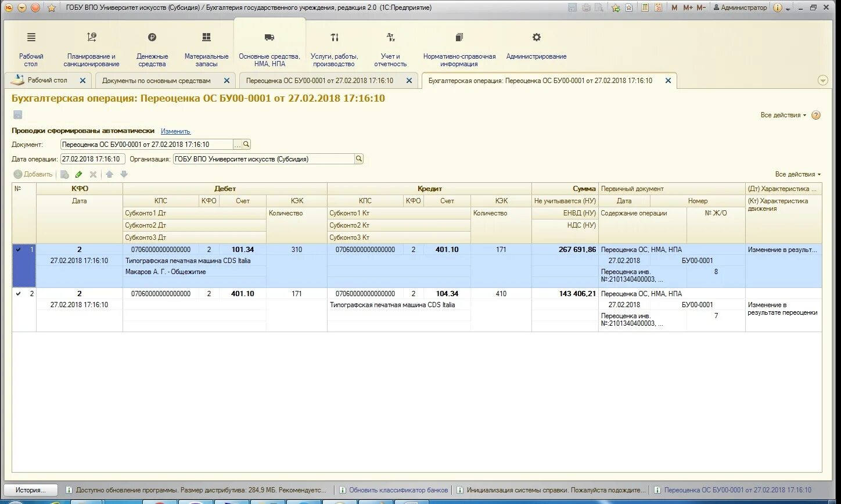
Task: Click the M memory button
Action: [674, 8]
